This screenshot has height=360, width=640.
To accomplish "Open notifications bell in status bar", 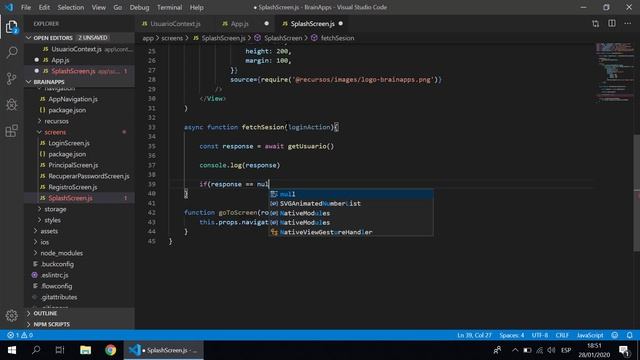I will (629, 335).
